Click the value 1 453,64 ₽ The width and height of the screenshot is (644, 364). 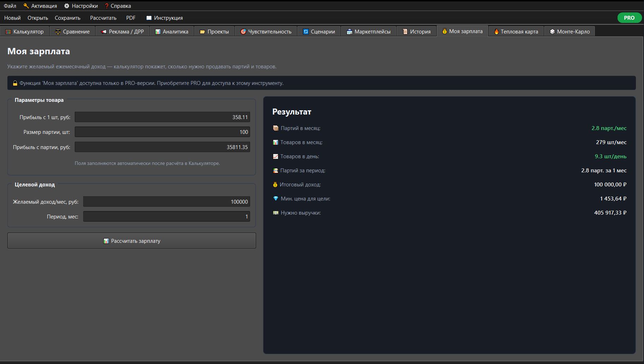point(613,198)
